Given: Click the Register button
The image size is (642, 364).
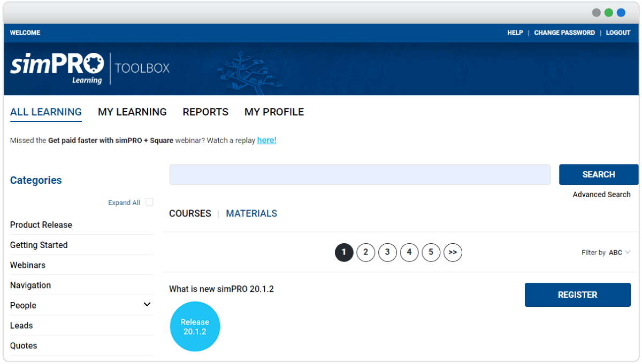Looking at the screenshot, I should 578,295.
